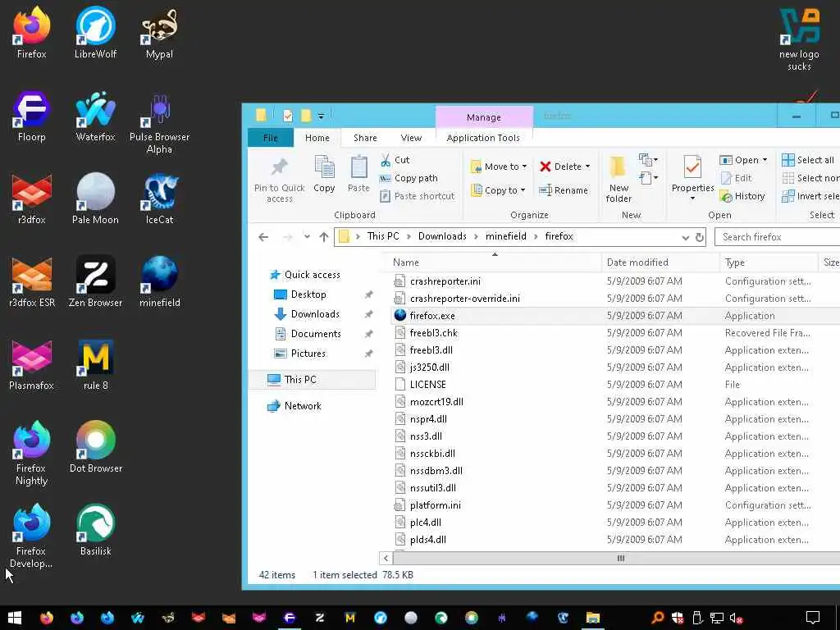Image resolution: width=840 pixels, height=630 pixels.
Task: Select the Dot Browser desktop icon
Action: pos(95,447)
